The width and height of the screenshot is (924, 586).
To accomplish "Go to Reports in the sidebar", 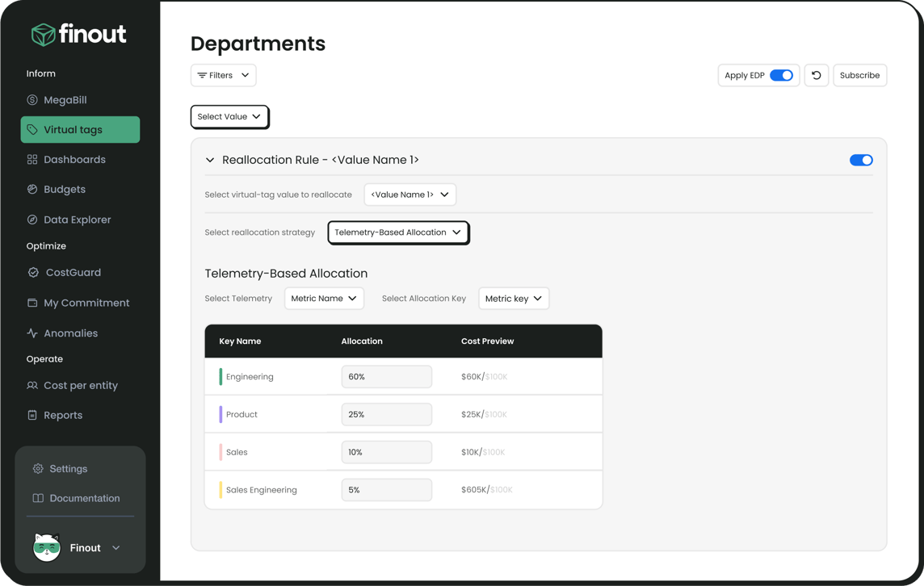I will tap(63, 416).
